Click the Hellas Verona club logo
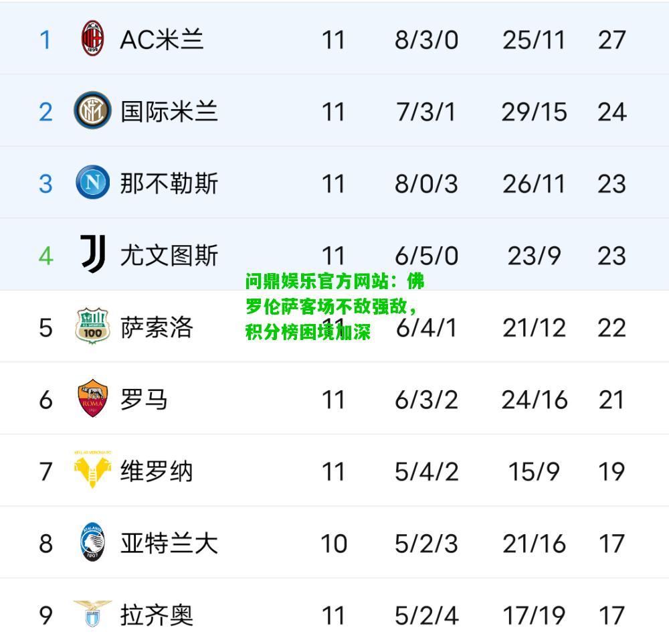This screenshot has width=669, height=644. [x=92, y=469]
